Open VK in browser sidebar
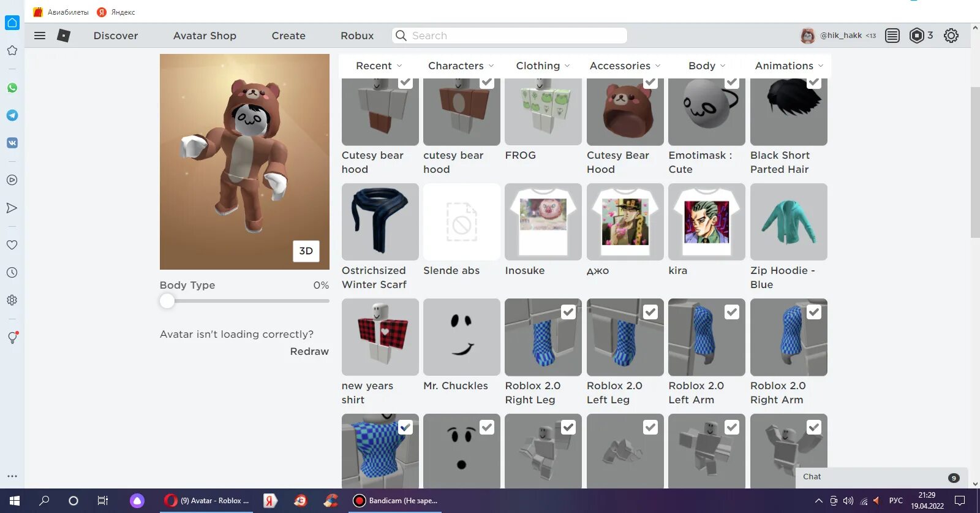The image size is (980, 513). point(12,143)
